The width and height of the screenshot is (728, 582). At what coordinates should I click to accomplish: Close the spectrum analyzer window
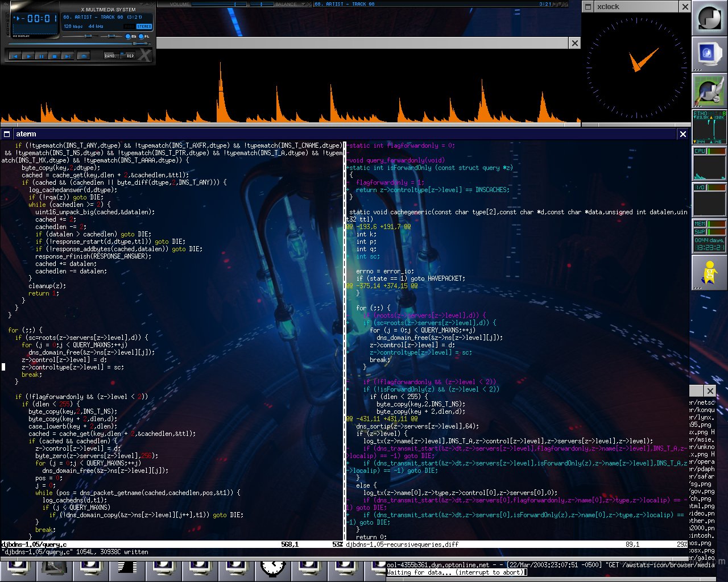coord(574,43)
